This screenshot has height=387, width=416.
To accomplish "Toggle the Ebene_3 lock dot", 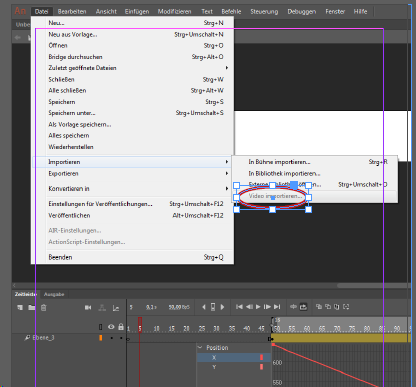I will (121, 338).
